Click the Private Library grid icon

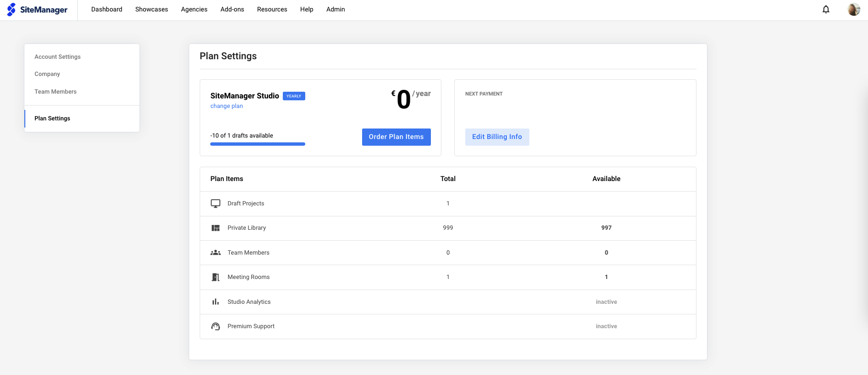[215, 228]
